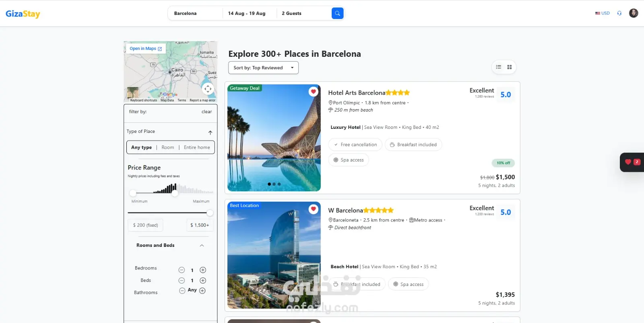
Task: Collapse the Rooms and Beds section
Action: tap(202, 246)
